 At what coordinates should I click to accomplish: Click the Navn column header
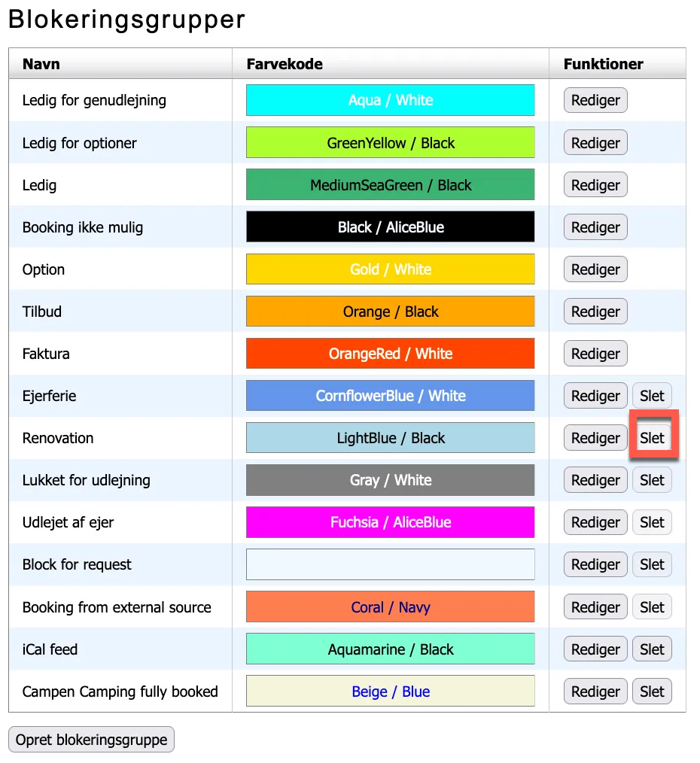point(41,64)
